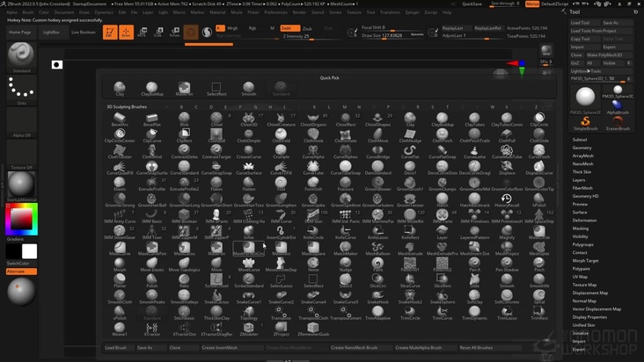Image resolution: width=644 pixels, height=362 pixels.
Task: Open the Alpha menu
Action: point(11,12)
